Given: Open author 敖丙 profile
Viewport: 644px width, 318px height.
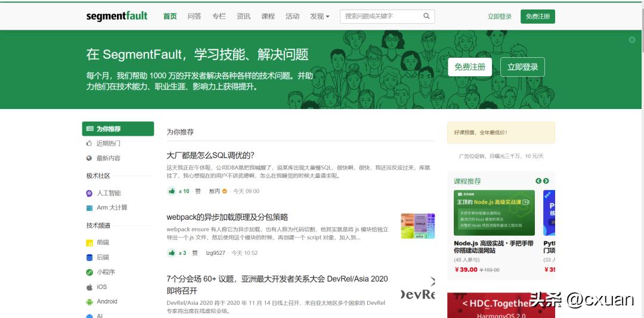Looking at the screenshot, I should click(x=215, y=191).
